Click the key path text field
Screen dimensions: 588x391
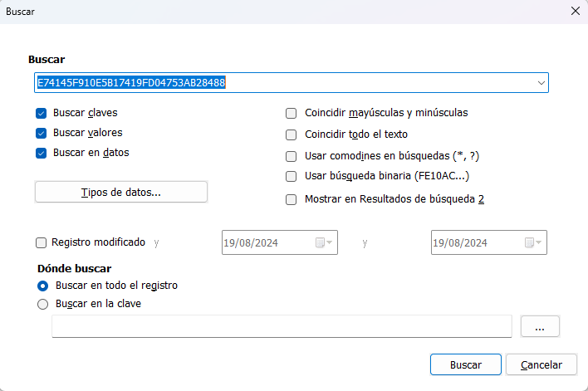(x=281, y=327)
